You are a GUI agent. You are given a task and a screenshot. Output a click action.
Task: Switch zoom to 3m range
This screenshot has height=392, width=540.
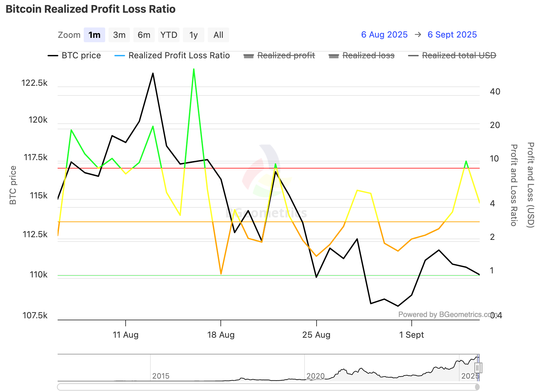coord(119,35)
